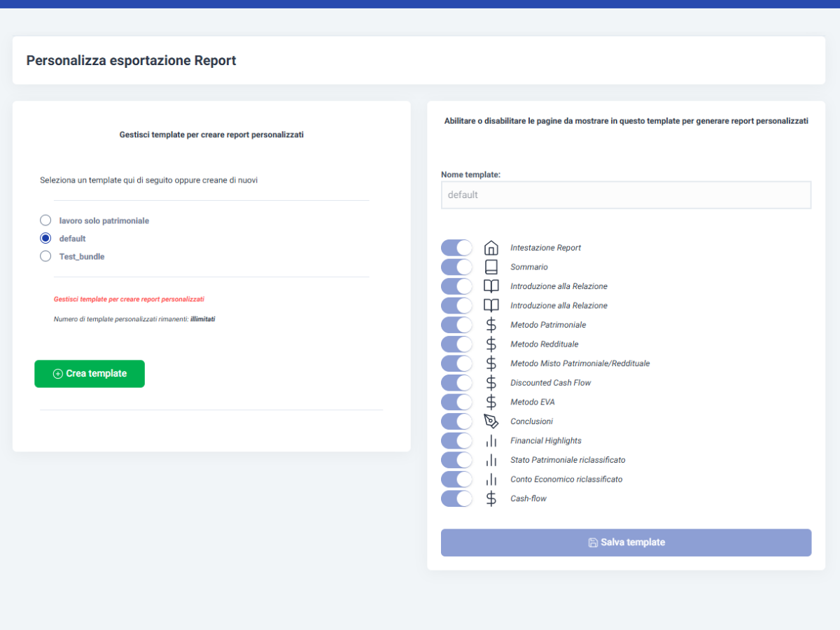This screenshot has width=840, height=630.
Task: Select the 'default' template radio button
Action: coord(45,238)
